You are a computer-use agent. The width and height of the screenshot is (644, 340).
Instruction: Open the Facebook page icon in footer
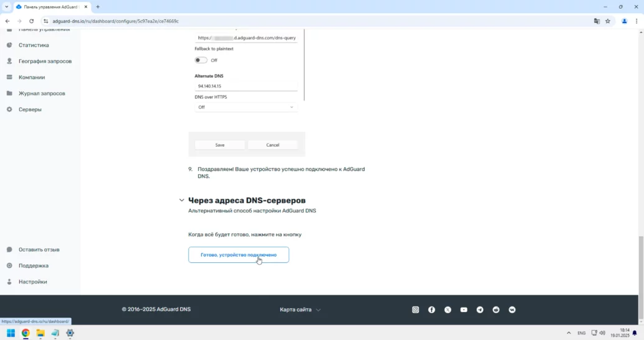click(431, 310)
